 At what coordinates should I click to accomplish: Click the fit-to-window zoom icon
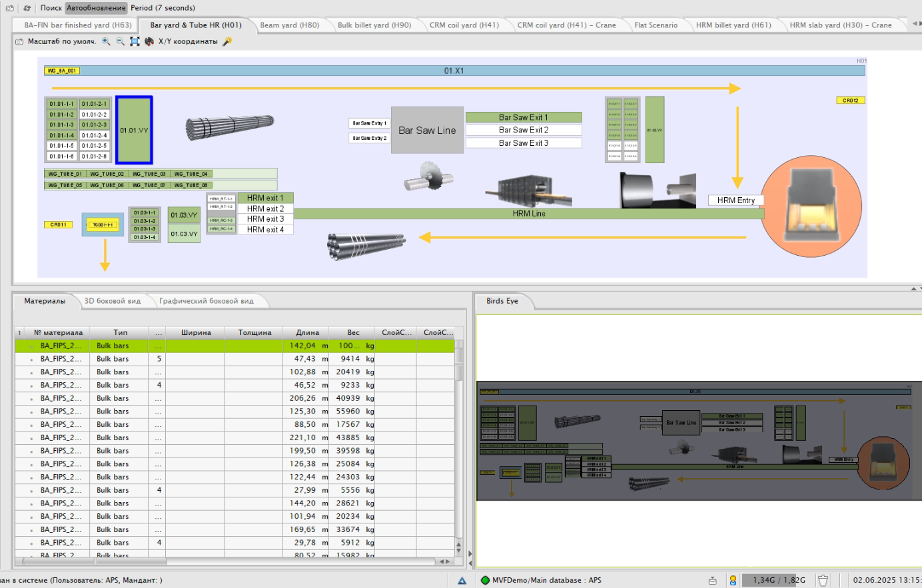click(x=134, y=41)
